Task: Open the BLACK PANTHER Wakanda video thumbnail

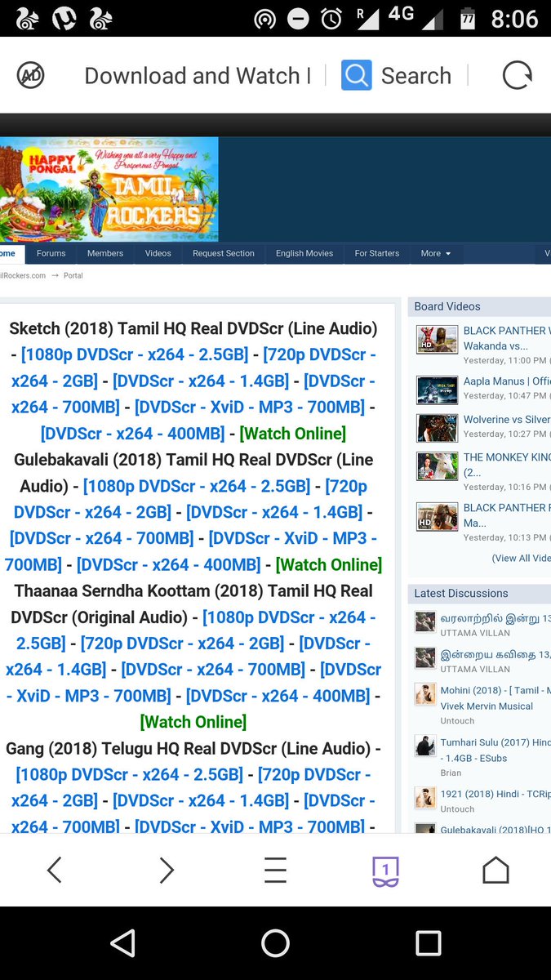Action: (x=437, y=339)
